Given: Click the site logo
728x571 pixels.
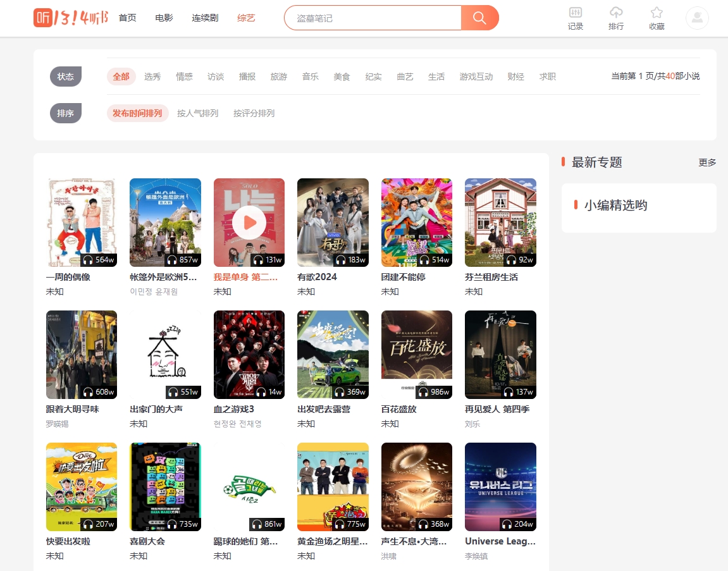Looking at the screenshot, I should (x=71, y=18).
